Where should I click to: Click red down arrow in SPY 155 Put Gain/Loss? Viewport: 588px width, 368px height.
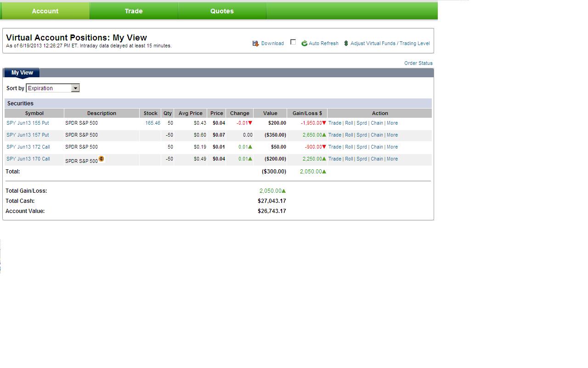coord(324,123)
